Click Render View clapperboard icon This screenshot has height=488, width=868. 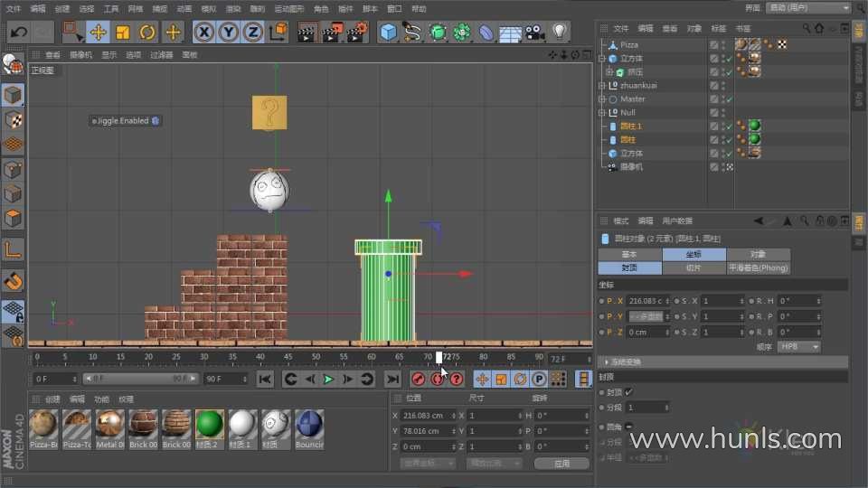[307, 33]
